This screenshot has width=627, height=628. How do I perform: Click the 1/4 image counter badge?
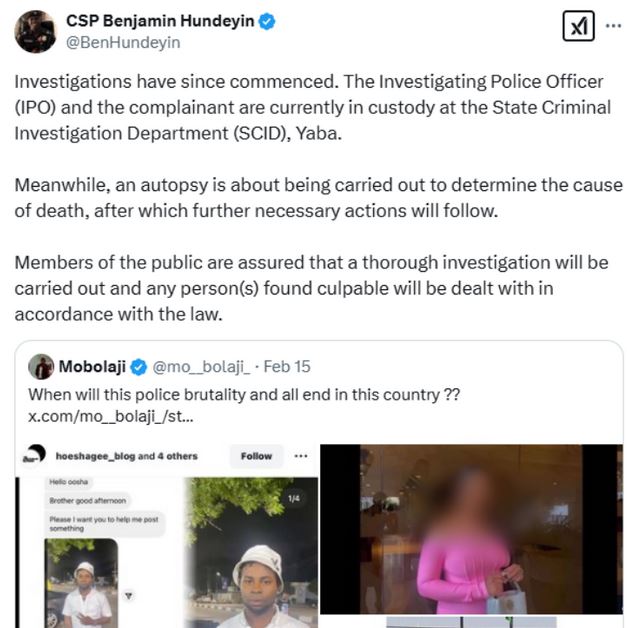[293, 498]
